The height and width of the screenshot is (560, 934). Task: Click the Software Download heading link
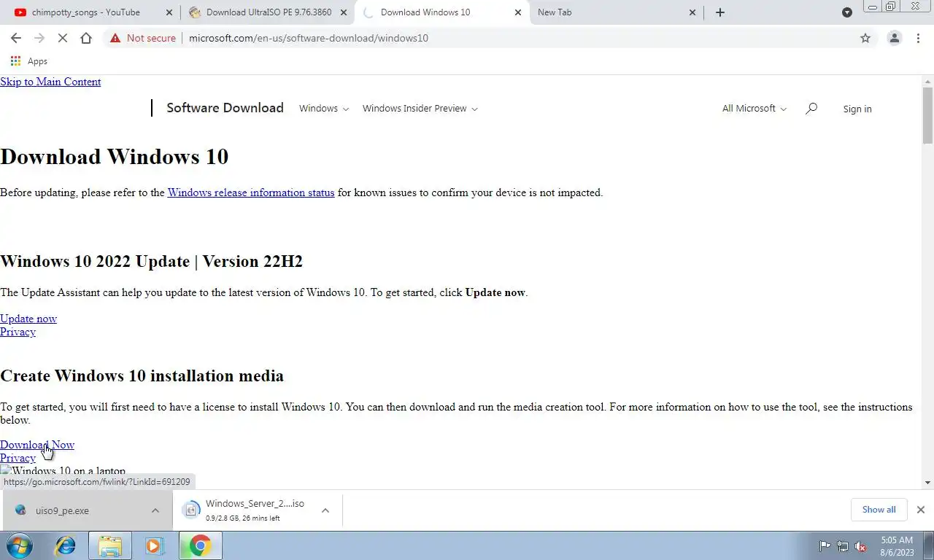[225, 108]
